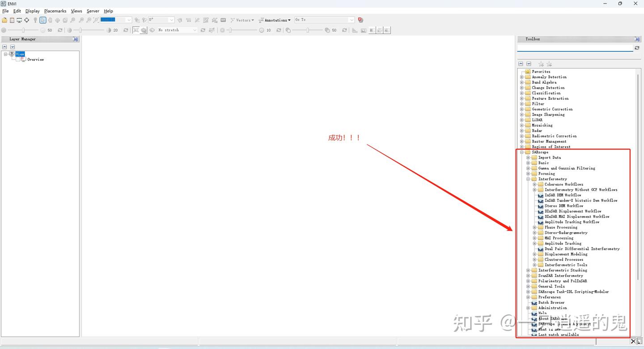This screenshot has width=644, height=349.
Task: Click the Open file folder icon
Action: pyautogui.click(x=4, y=20)
